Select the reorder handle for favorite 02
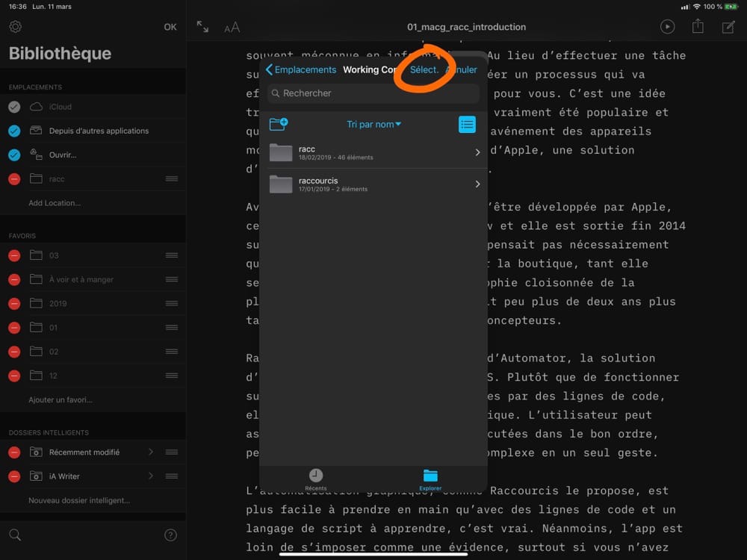747x560 pixels. tap(172, 352)
